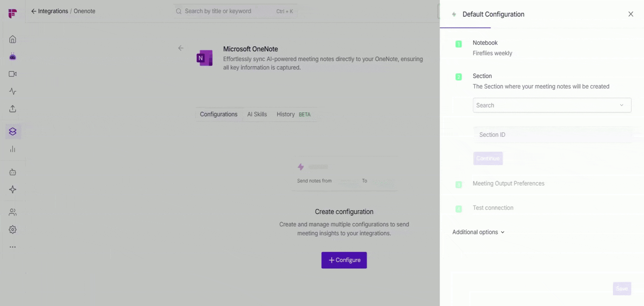Close the Default Configuration panel

point(631,14)
